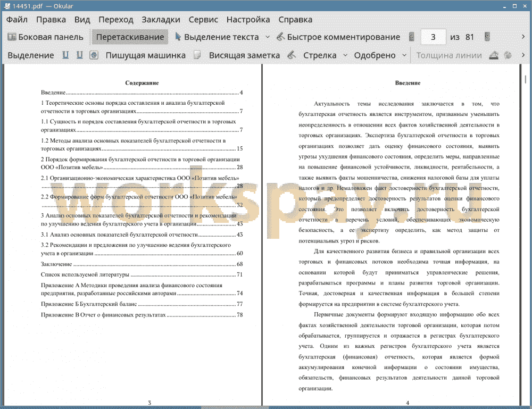This screenshot has height=409, width=532.
Task: Choose the Висящая заметка inline note tool
Action: (x=244, y=55)
